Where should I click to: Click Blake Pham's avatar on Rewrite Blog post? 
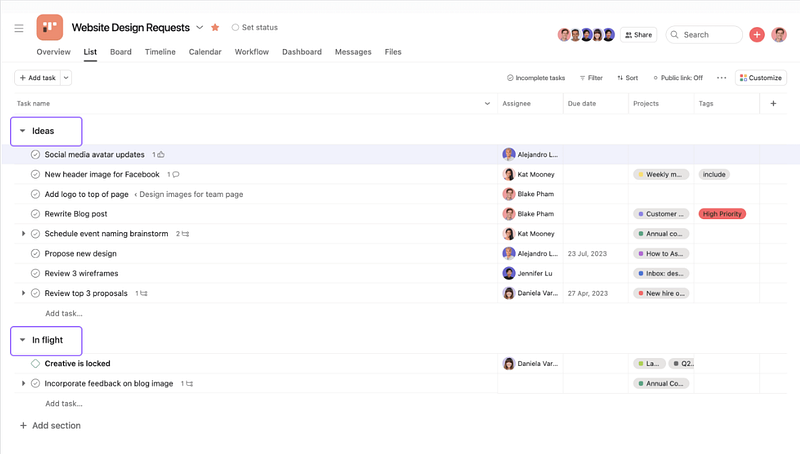click(509, 214)
